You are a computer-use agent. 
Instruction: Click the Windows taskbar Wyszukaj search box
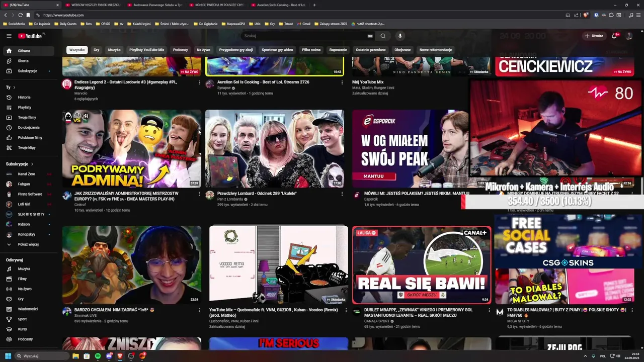point(43,356)
